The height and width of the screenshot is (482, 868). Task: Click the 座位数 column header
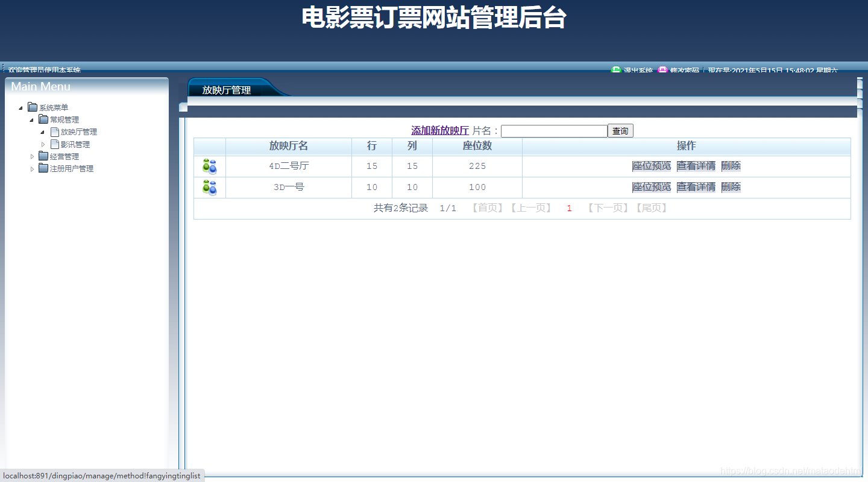(x=477, y=146)
